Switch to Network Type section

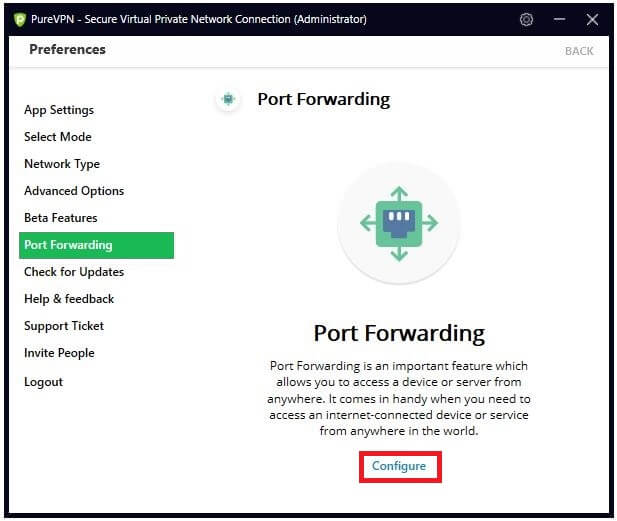coord(62,164)
